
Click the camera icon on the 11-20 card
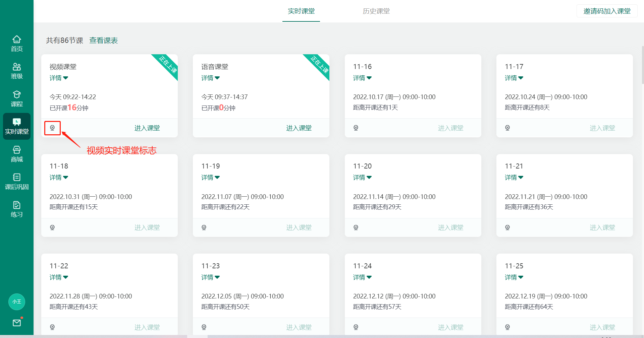(356, 227)
